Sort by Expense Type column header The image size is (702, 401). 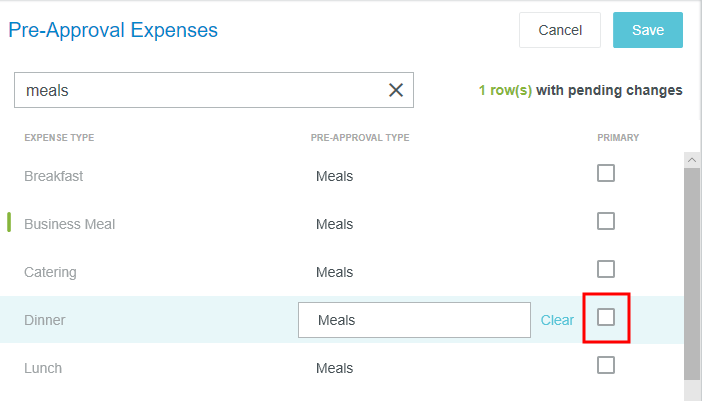pos(59,138)
